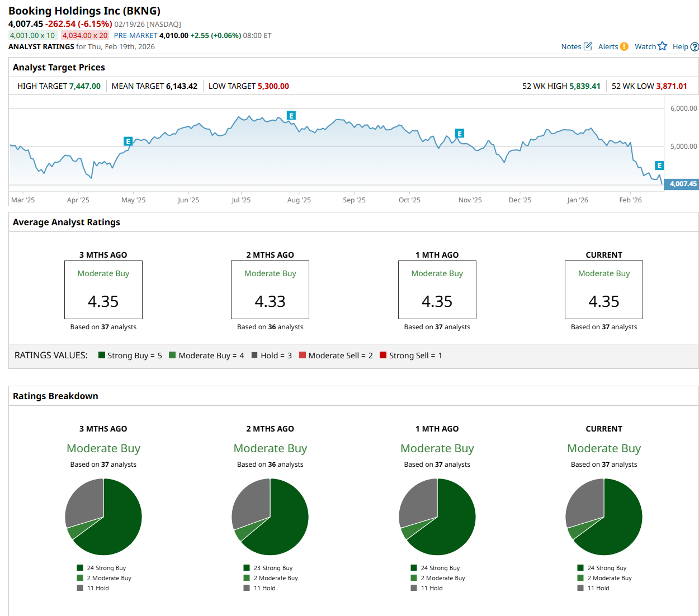Click the Alerts link text
This screenshot has width=699, height=616.
click(608, 47)
